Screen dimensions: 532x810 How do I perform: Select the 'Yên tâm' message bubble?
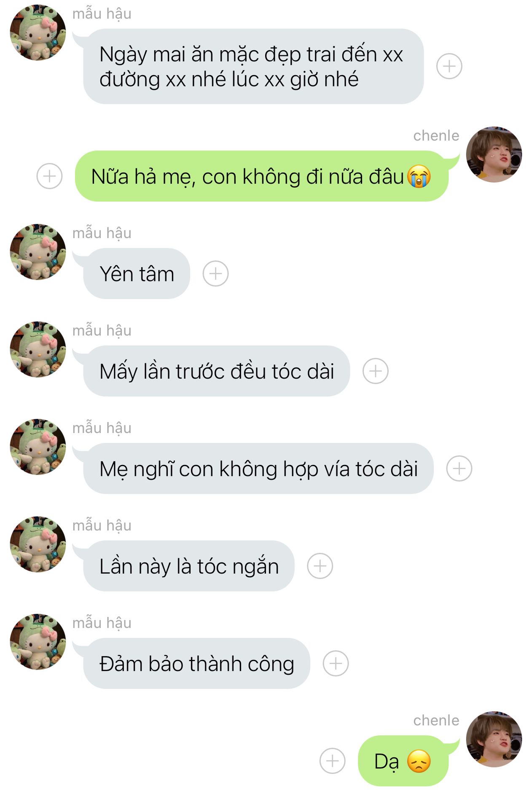click(x=136, y=273)
